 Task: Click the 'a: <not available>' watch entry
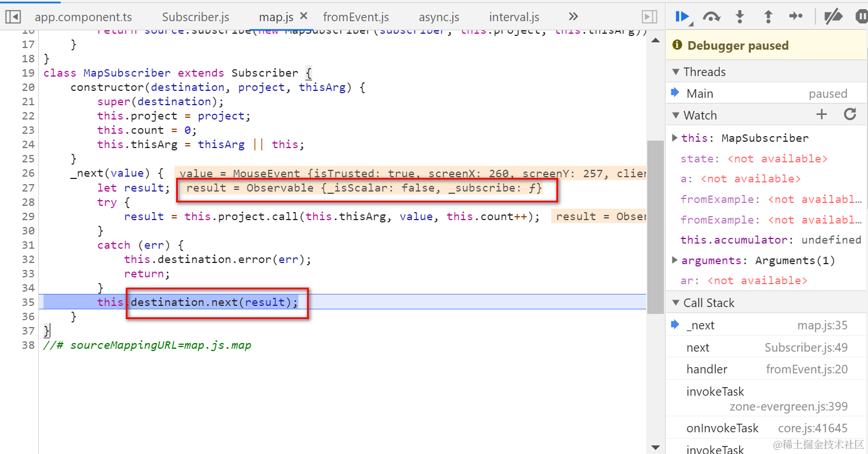pyautogui.click(x=740, y=178)
